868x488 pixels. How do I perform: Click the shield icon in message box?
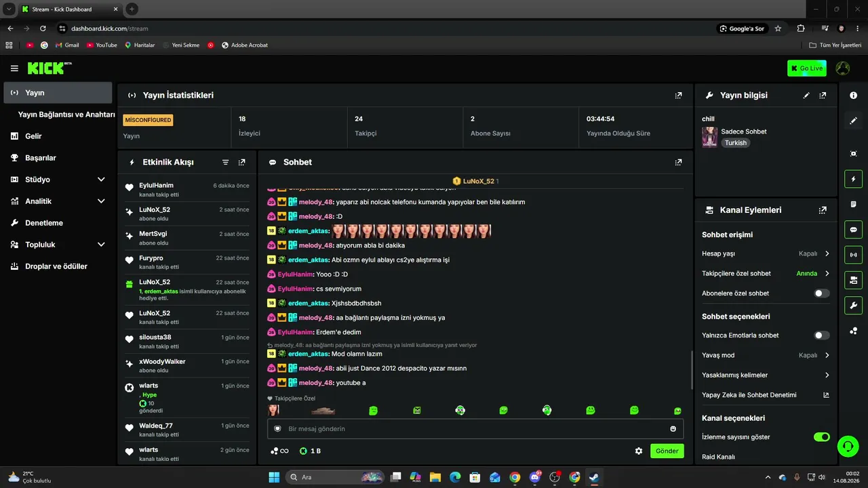click(x=277, y=429)
